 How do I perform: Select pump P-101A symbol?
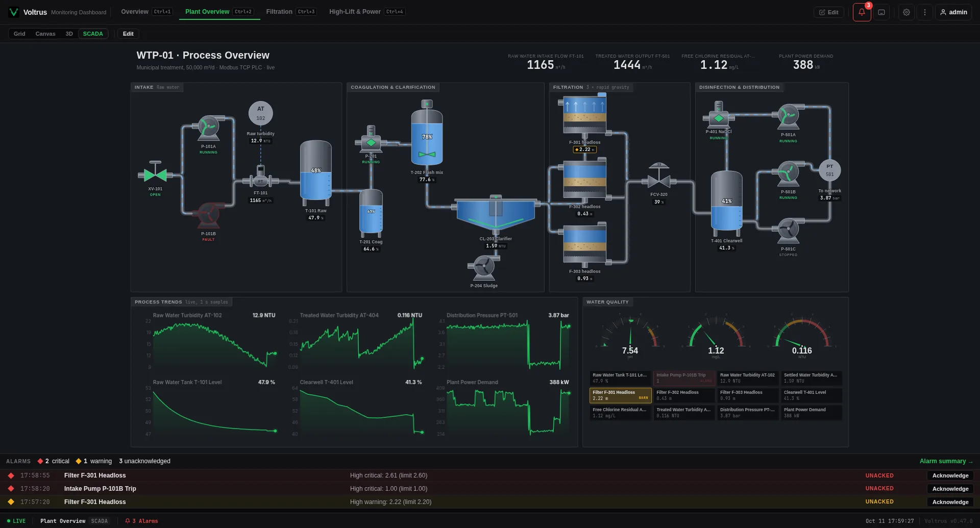point(208,129)
